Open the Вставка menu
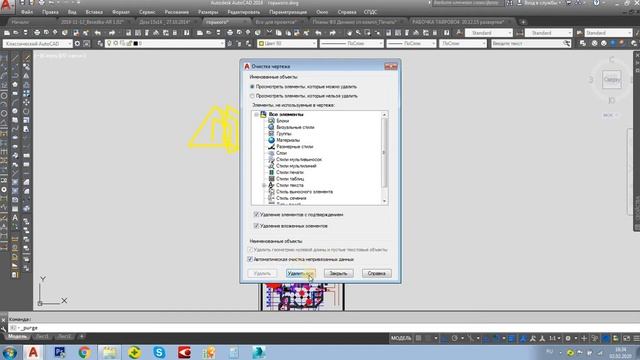The width and height of the screenshot is (640, 360). pyautogui.click(x=94, y=12)
